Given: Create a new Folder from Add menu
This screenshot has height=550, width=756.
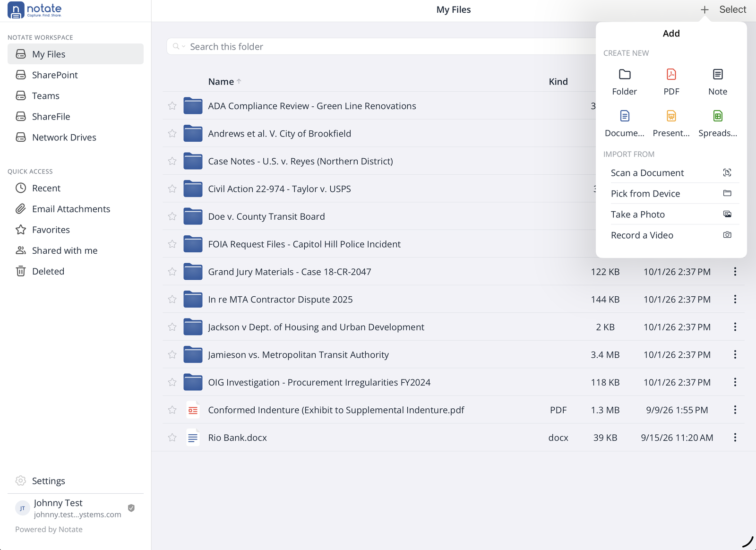Looking at the screenshot, I should [x=624, y=82].
